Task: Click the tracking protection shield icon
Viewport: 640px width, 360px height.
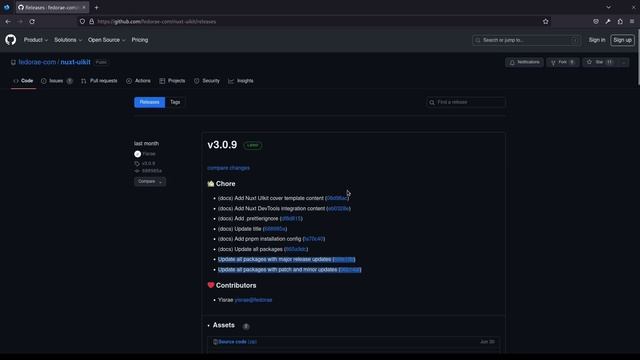Action: pos(82,22)
